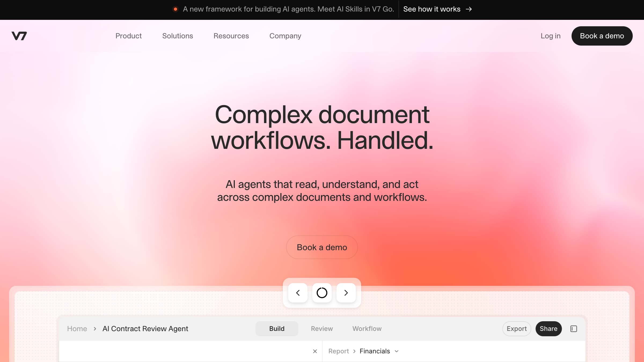Click the arrow next to See how it works
The image size is (644, 362).
click(x=469, y=9)
